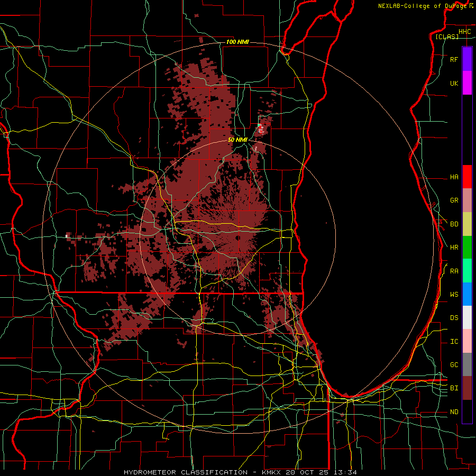Click the HA legend label
This screenshot has width=476, height=476.
454,177
